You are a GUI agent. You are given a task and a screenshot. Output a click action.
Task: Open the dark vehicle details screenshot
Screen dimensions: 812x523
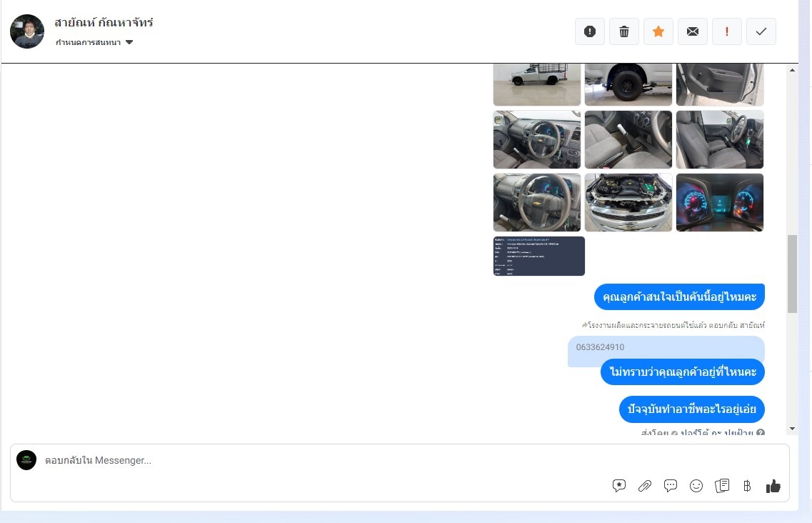tap(539, 256)
